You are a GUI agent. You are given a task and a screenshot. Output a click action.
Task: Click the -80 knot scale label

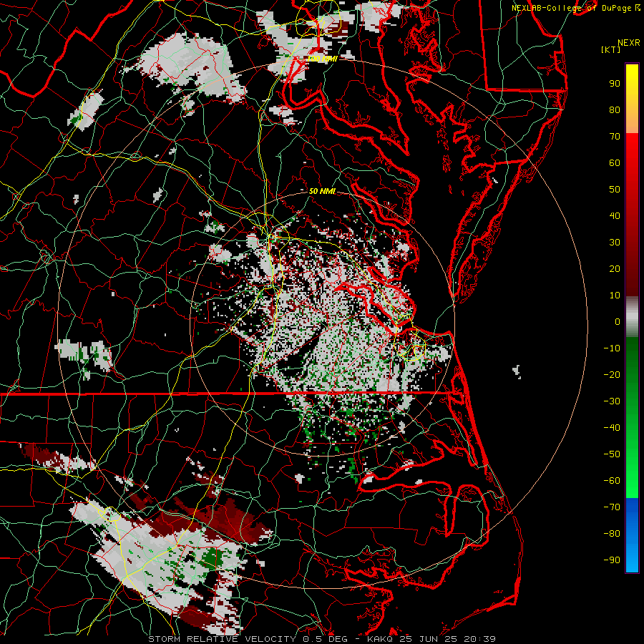612,534
